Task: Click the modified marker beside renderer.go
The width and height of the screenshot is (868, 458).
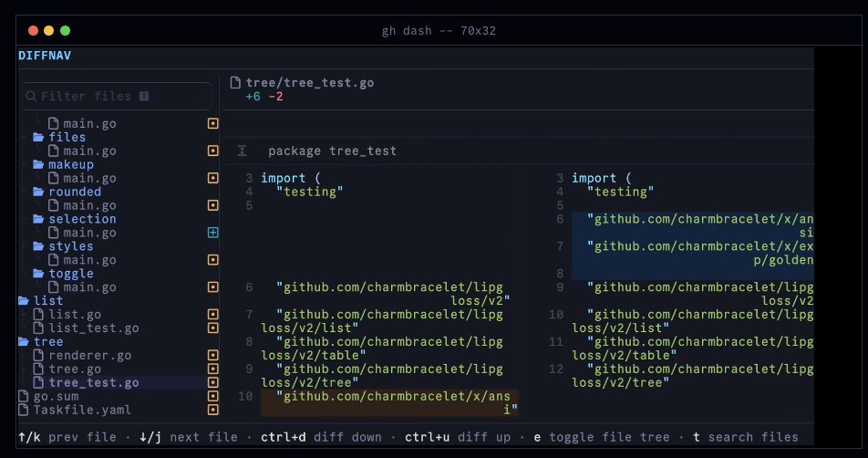Action: tap(213, 355)
